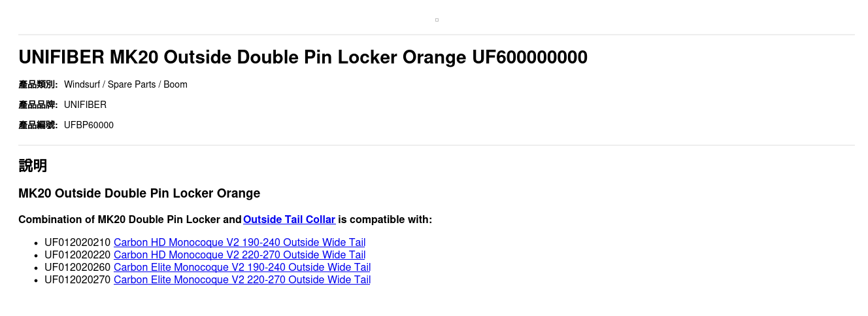The image size is (868, 316).
Task: Click the UNIFIBER MK20 product title heading
Action: [303, 58]
